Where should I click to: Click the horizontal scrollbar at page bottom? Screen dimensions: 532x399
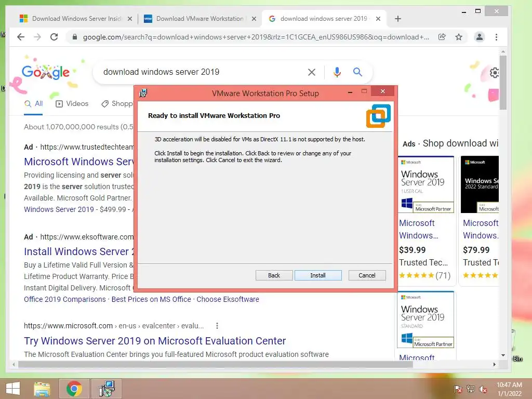coord(215,364)
